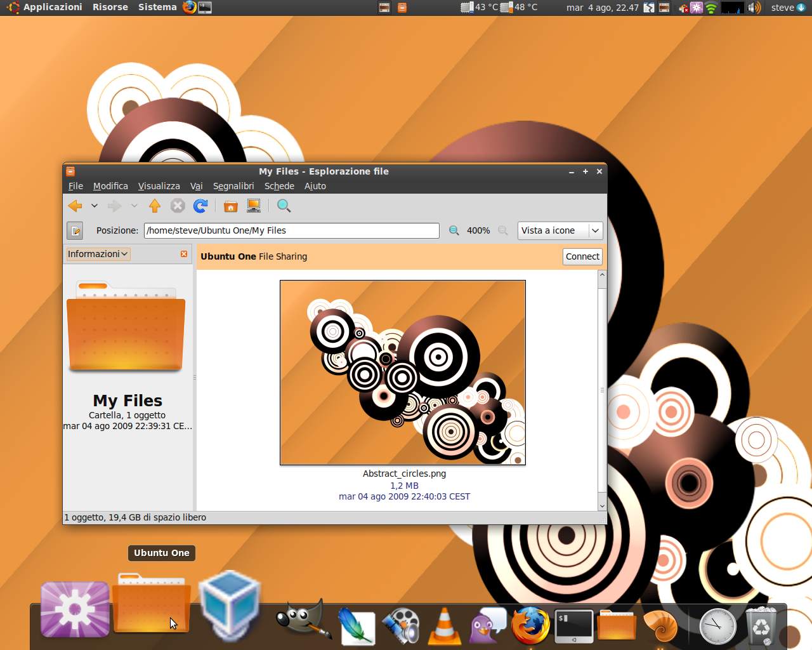
Task: Click the purple gear dock icon
Action: pos(75,609)
